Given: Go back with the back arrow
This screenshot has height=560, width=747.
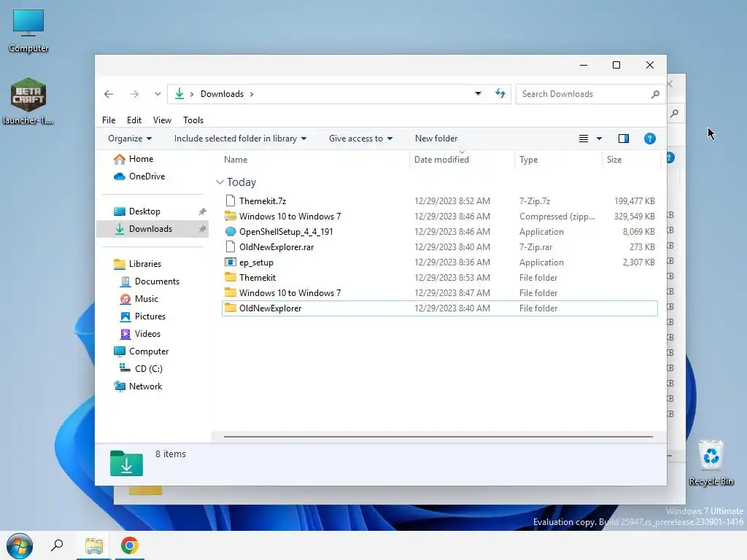Looking at the screenshot, I should point(109,94).
